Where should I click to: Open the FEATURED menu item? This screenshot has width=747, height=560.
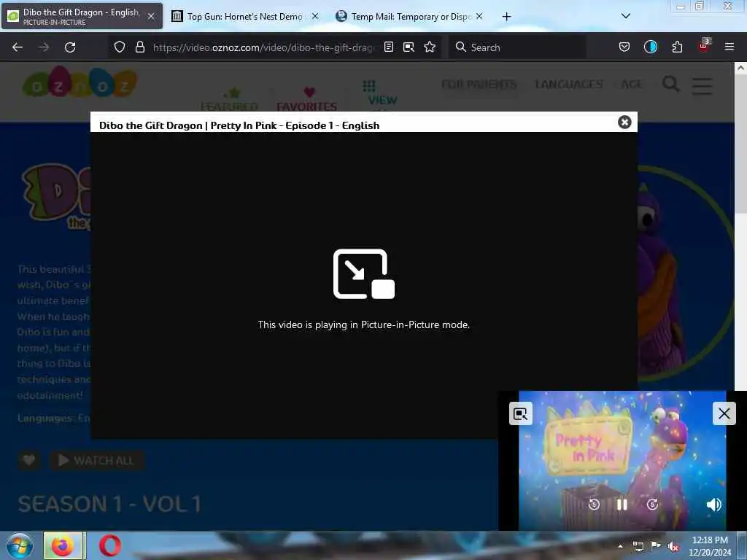pyautogui.click(x=229, y=99)
